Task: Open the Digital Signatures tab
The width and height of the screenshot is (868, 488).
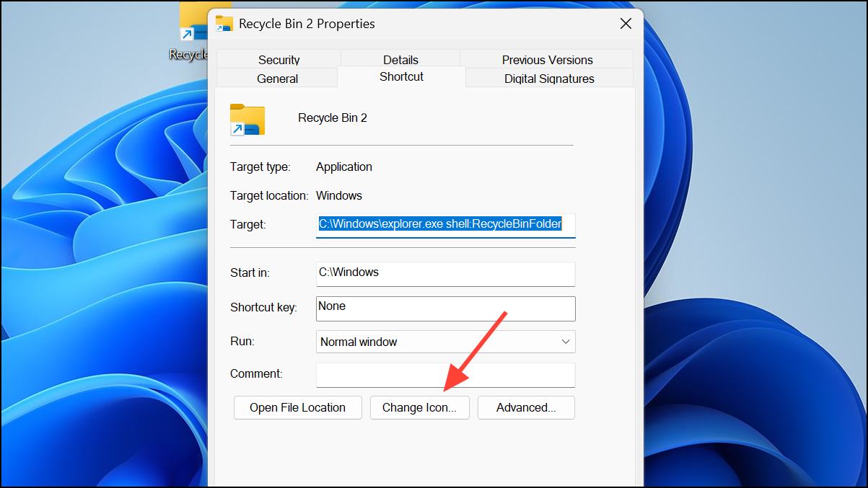Action: point(549,79)
